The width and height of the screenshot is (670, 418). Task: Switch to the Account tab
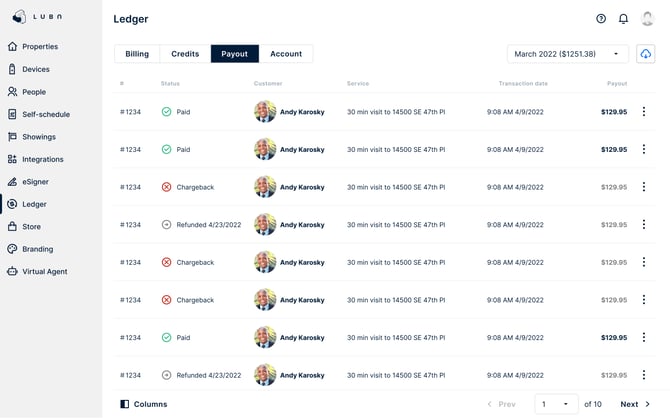click(286, 54)
